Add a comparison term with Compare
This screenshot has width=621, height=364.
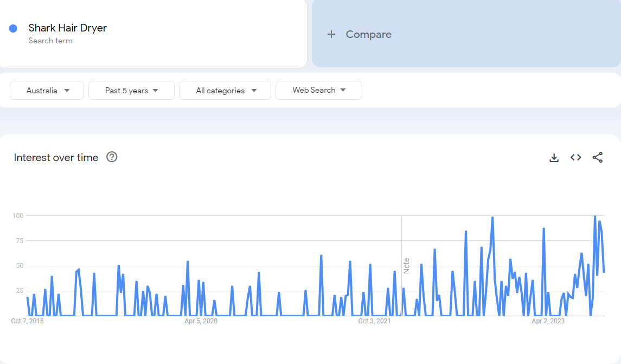tap(466, 34)
